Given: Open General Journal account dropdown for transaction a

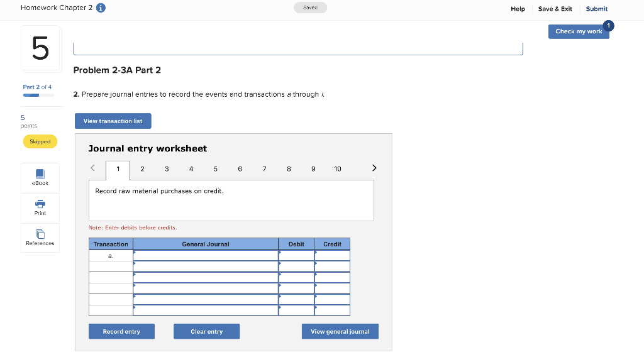Looking at the screenshot, I should (x=206, y=256).
